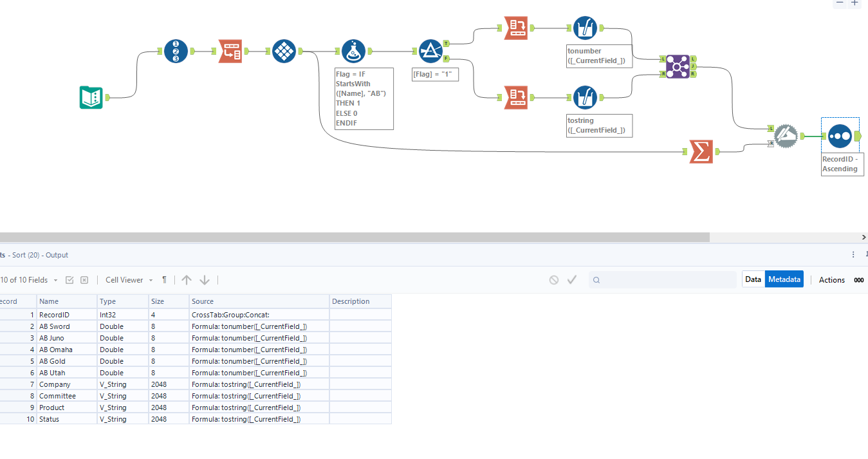Select the tostring Multi-Field Formula tool
Viewport: 868px width, 459px height.
(x=585, y=97)
